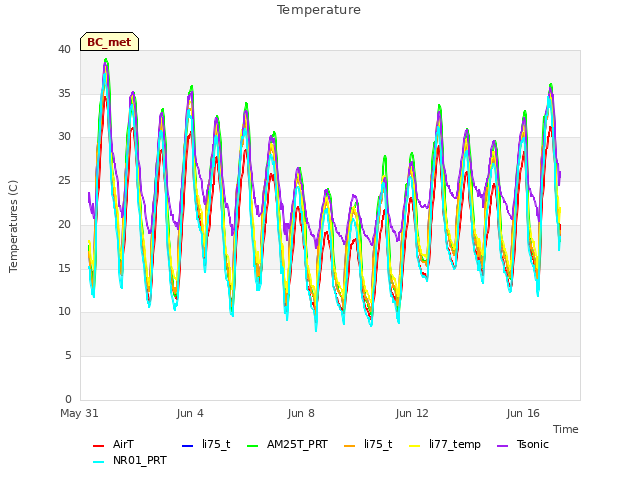Click the 25 y-axis tick label
This screenshot has width=640, height=480.
coord(64,180)
